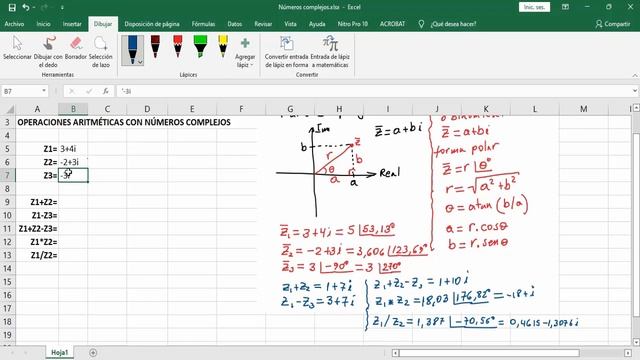640x360 pixels.
Task: Click the Name Box showing B7
Action: click(21, 91)
